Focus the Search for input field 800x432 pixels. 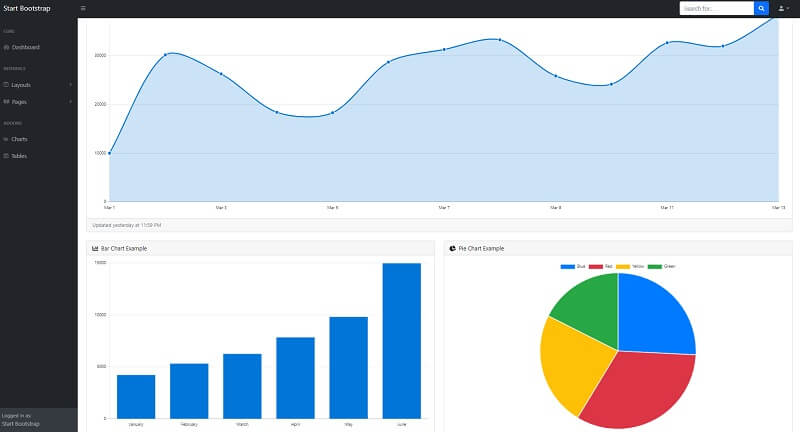(x=716, y=8)
